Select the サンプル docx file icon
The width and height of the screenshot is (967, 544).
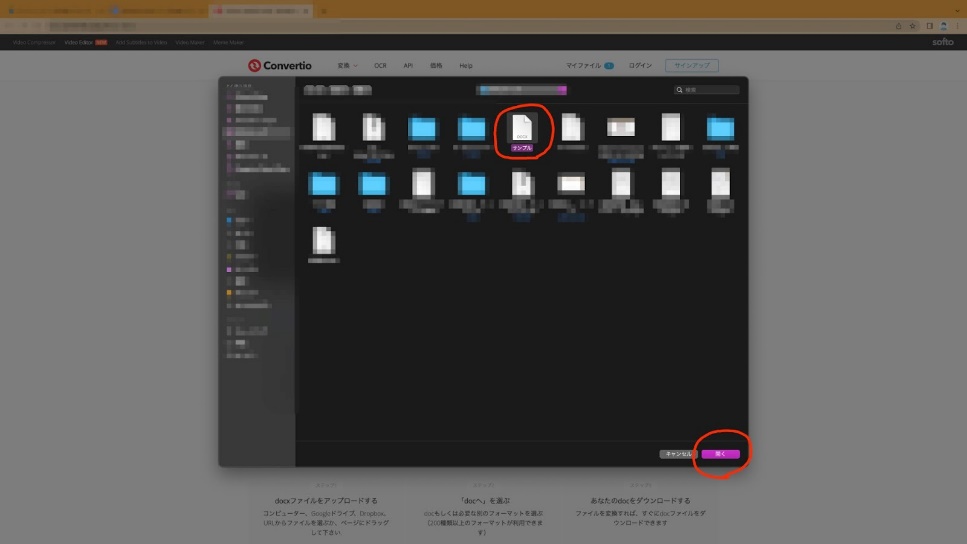[522, 127]
